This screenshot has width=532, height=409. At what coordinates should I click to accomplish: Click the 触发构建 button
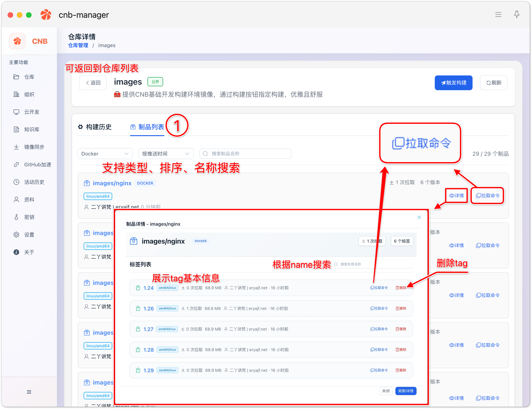click(453, 83)
